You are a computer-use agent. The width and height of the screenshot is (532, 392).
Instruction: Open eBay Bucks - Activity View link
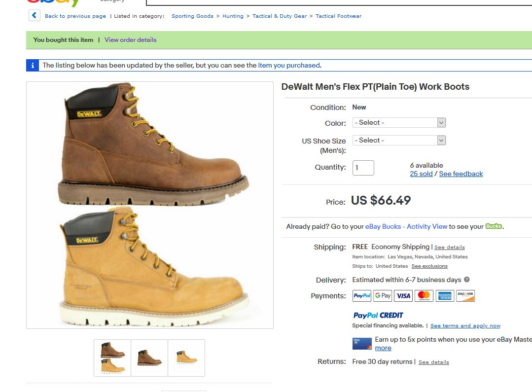coord(406,226)
